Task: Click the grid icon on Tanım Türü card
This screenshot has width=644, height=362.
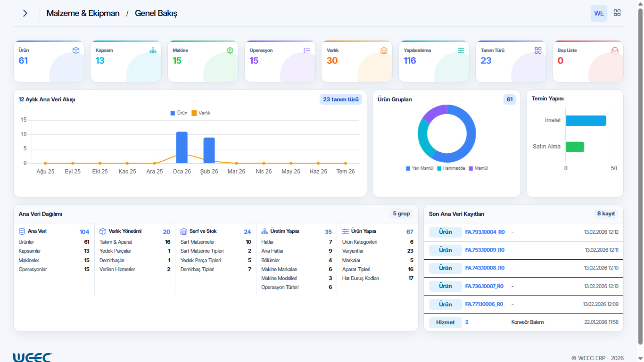Action: click(538, 50)
